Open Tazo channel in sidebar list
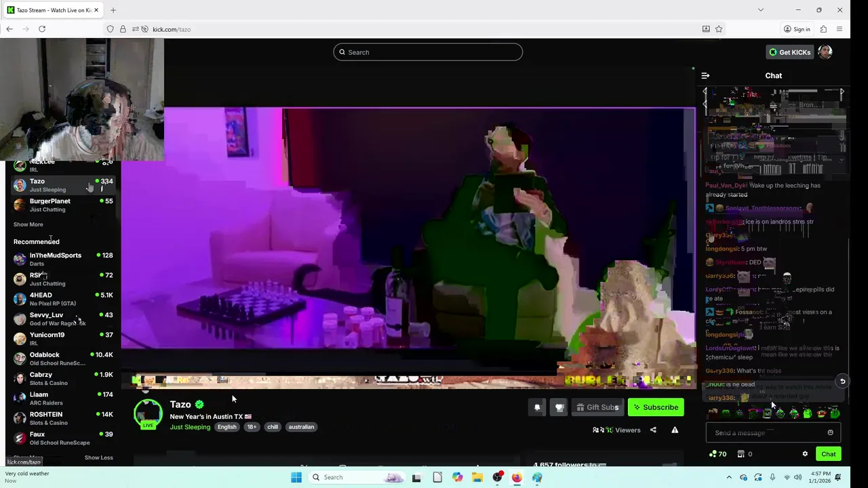 (62, 185)
